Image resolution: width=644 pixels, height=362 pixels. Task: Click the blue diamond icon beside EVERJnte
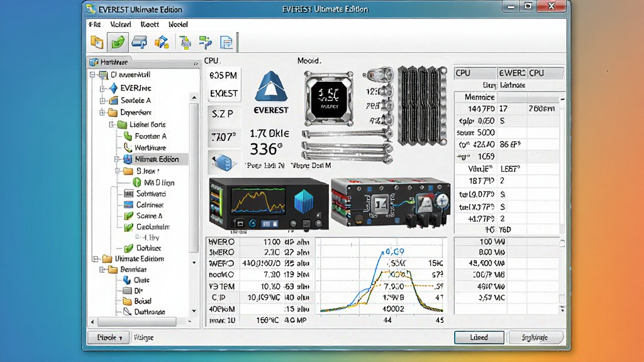click(x=114, y=88)
